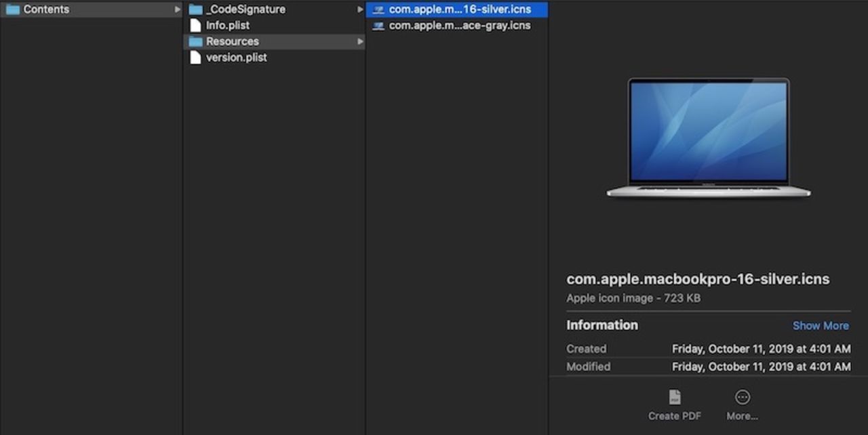This screenshot has height=435, width=868.
Task: Expand the Contents folder disclosure arrow
Action: [178, 9]
